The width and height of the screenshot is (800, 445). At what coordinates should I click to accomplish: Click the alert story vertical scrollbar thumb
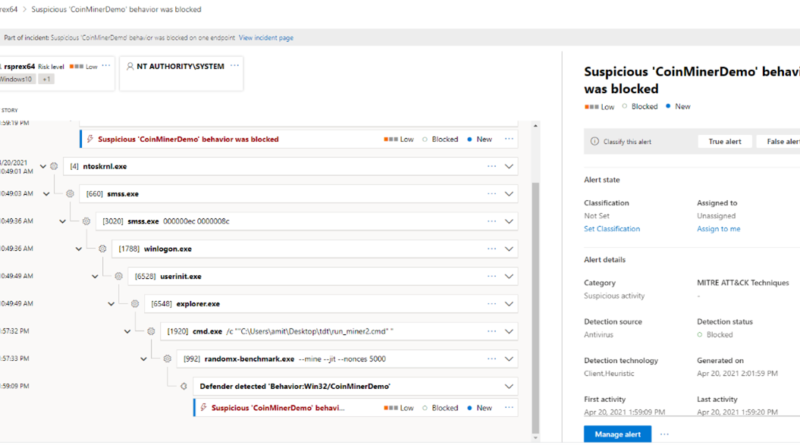click(x=535, y=308)
